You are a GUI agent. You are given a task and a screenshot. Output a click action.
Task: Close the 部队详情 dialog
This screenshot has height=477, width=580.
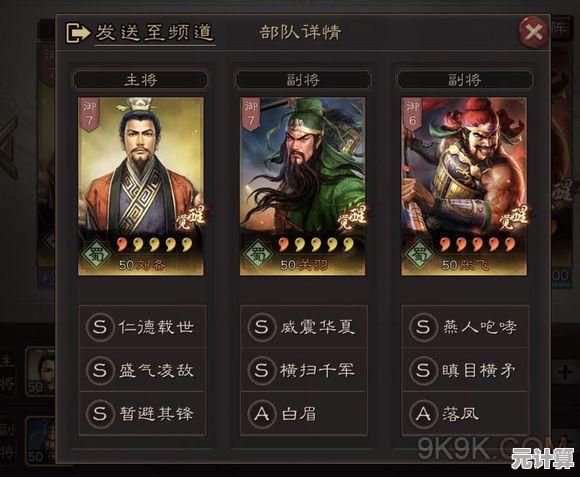tap(533, 33)
